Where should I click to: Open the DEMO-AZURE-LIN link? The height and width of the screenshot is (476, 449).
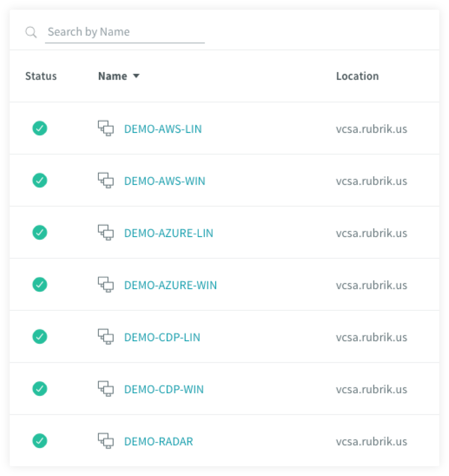168,233
